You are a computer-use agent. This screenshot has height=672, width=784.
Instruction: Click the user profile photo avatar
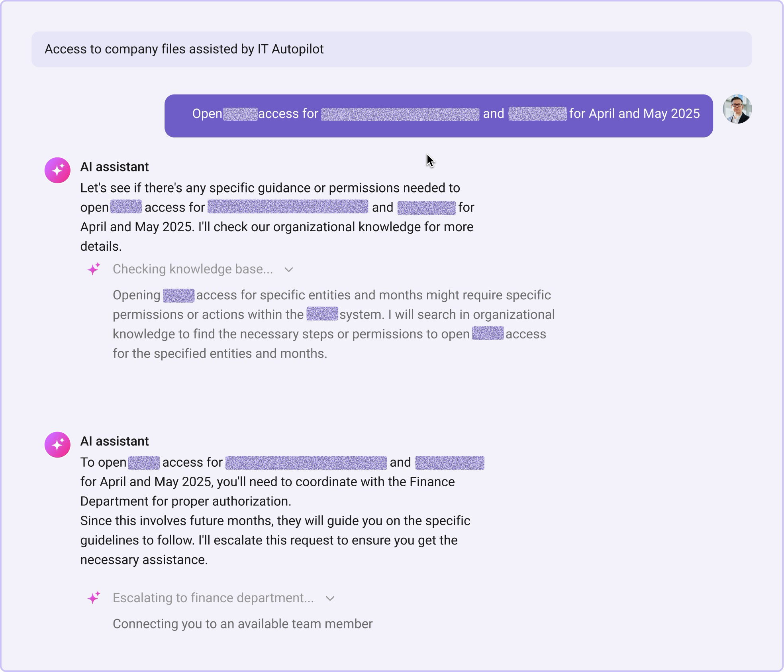click(x=737, y=109)
